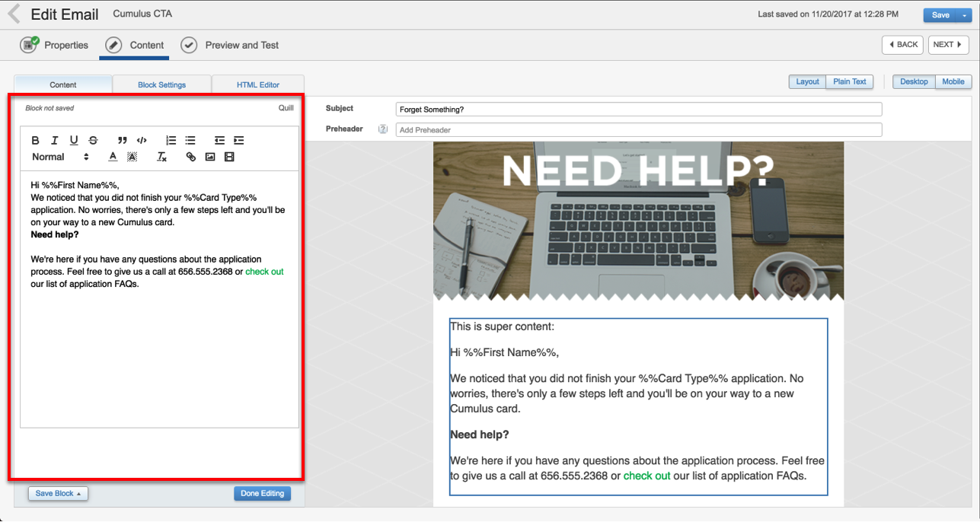The width and height of the screenshot is (980, 522).
Task: Toggle bold formatting in the Quill editor
Action: click(x=35, y=140)
